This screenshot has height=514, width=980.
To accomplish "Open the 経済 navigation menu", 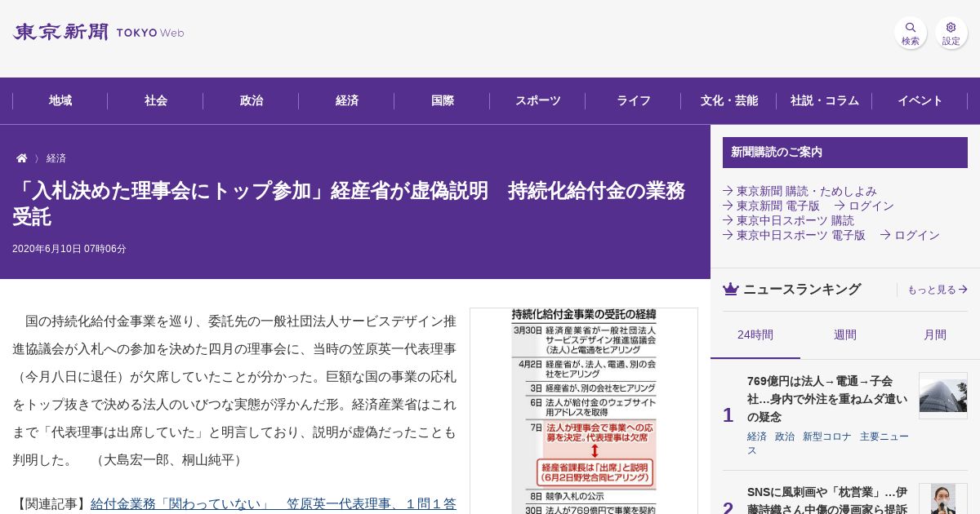I will click(347, 100).
